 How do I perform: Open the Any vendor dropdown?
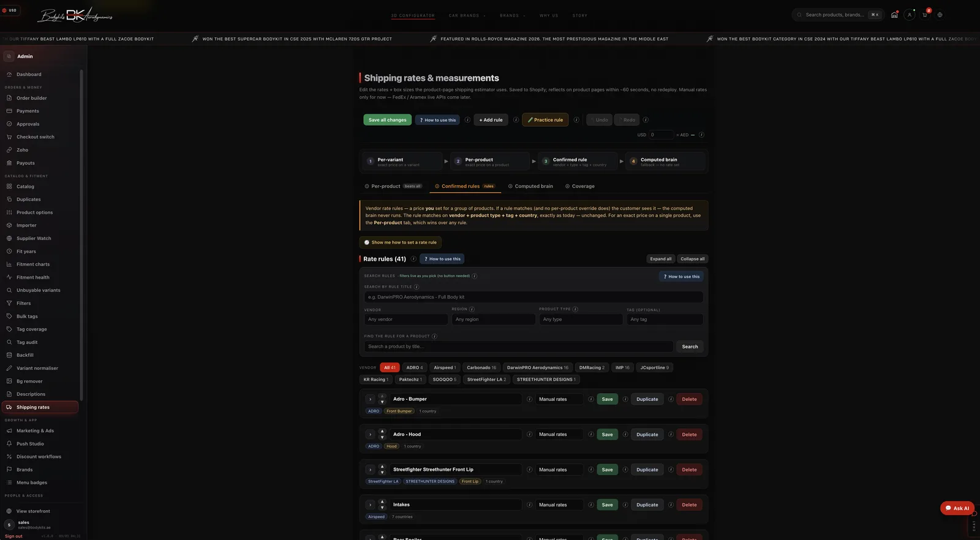(406, 320)
